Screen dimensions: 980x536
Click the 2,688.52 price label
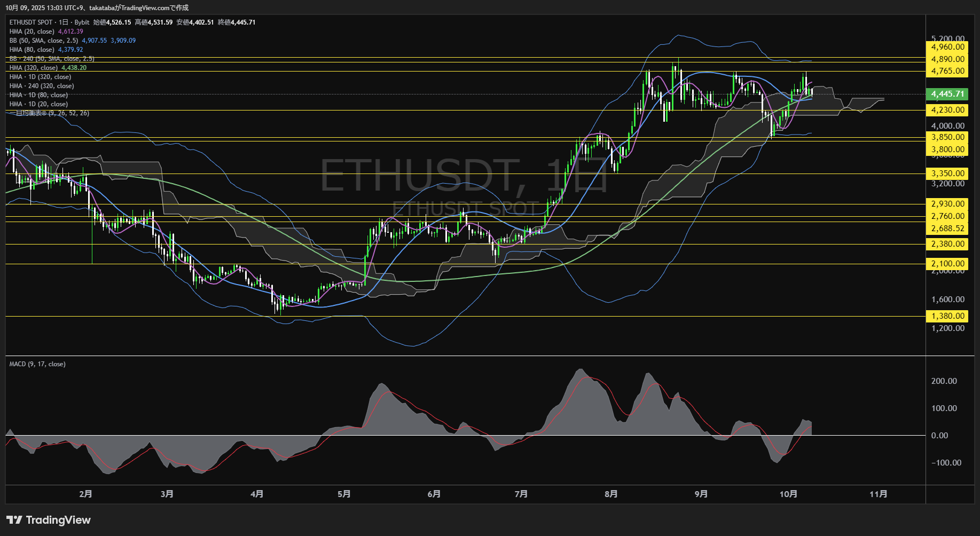(x=947, y=228)
